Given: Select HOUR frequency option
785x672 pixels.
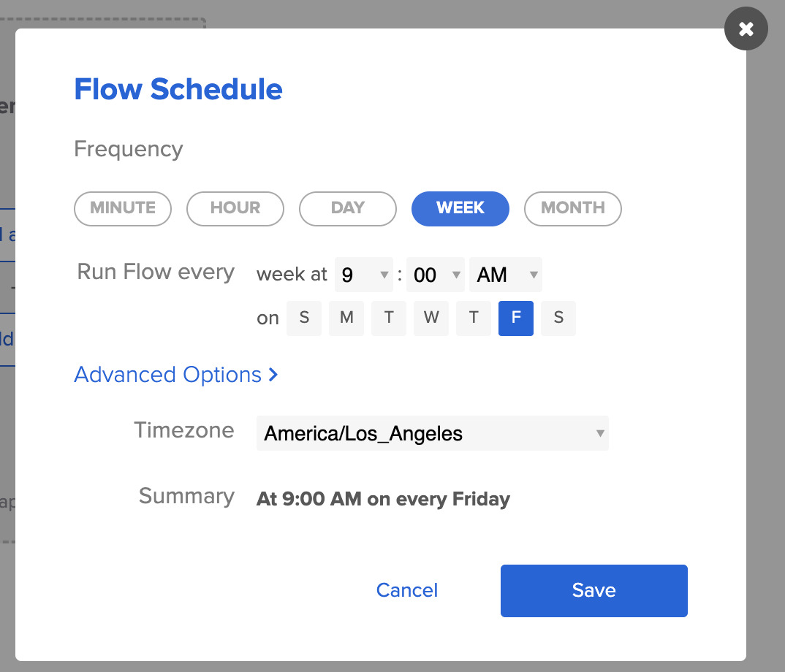Looking at the screenshot, I should (x=235, y=208).
